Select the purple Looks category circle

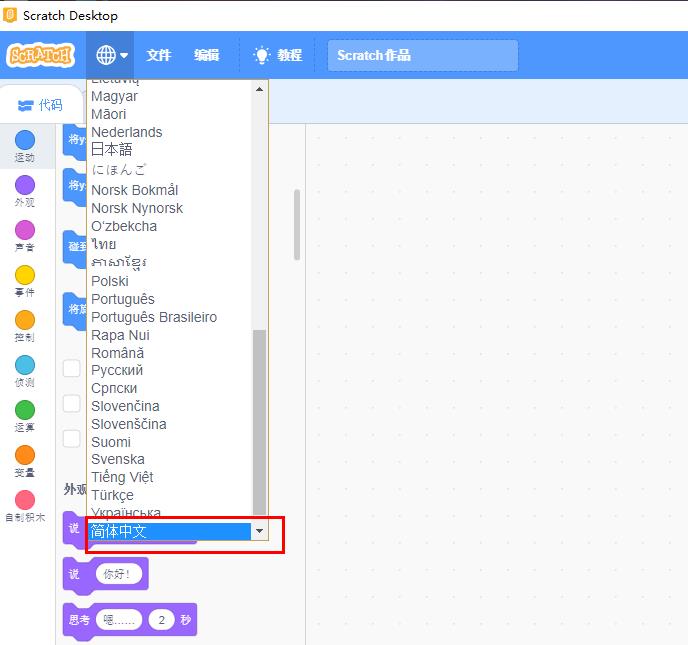pos(25,185)
